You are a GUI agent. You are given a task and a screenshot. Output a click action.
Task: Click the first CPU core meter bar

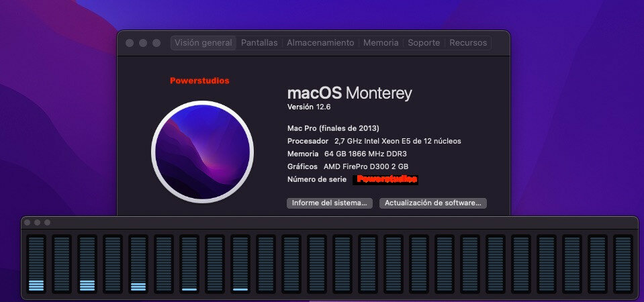click(36, 264)
